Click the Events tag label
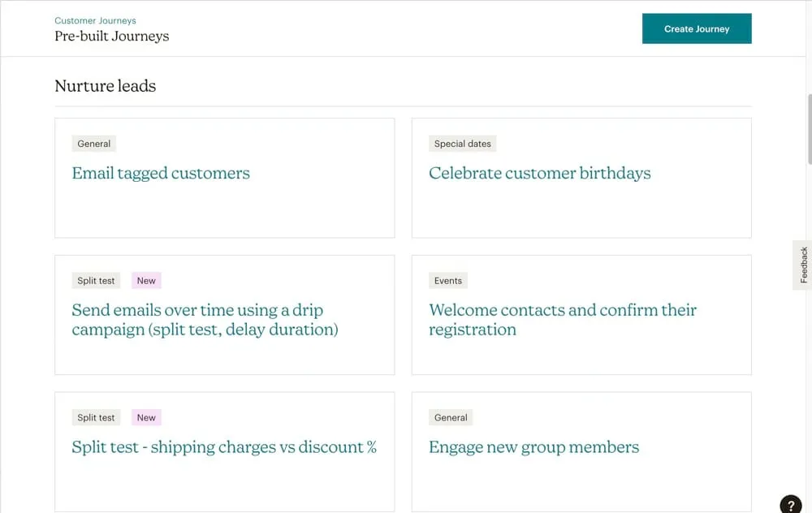This screenshot has height=513, width=812. tap(447, 281)
